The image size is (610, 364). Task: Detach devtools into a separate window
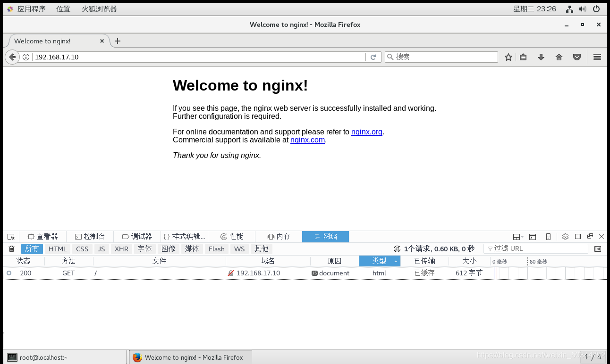(x=590, y=237)
